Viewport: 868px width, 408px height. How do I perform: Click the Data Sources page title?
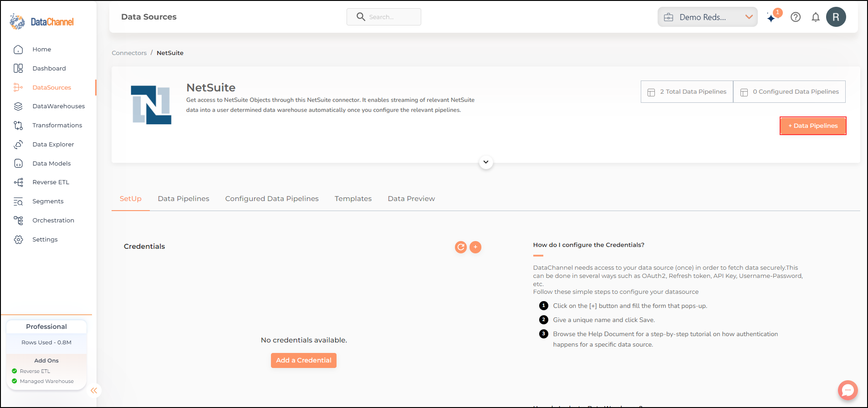tap(149, 17)
